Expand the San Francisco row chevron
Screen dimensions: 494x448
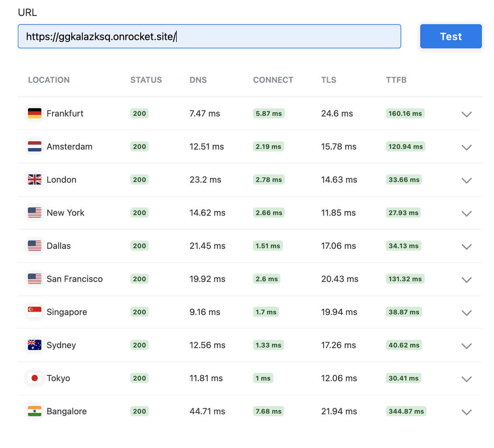pyautogui.click(x=466, y=280)
